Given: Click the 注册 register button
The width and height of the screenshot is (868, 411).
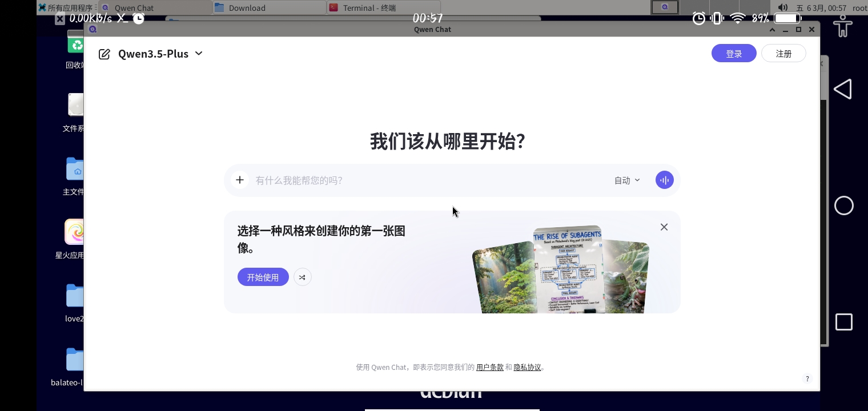Looking at the screenshot, I should click(783, 53).
